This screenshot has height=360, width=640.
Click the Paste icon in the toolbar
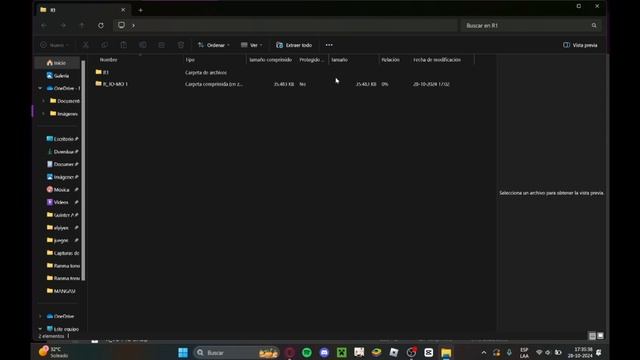coord(124,45)
